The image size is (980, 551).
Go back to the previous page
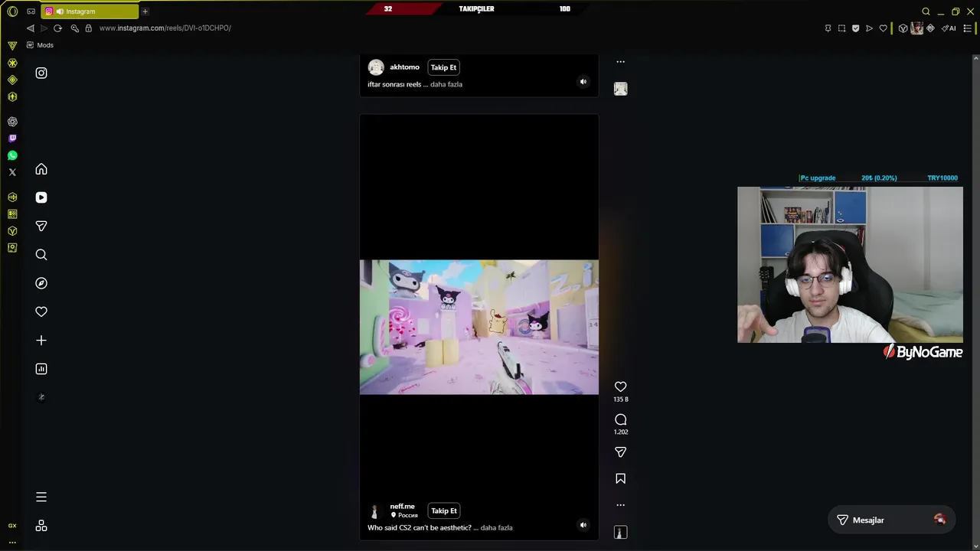tap(31, 28)
